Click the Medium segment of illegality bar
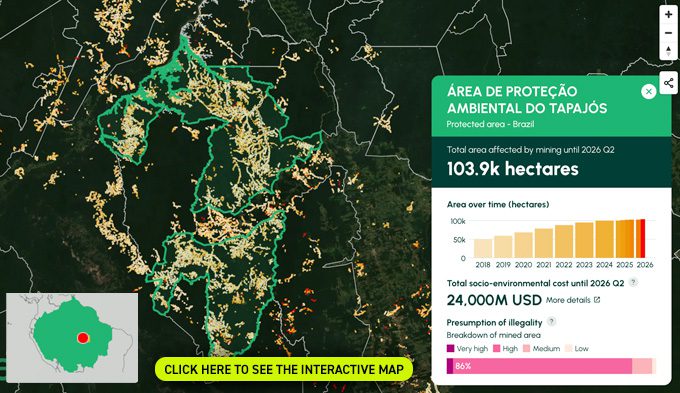This screenshot has width=680, height=393. click(x=642, y=366)
